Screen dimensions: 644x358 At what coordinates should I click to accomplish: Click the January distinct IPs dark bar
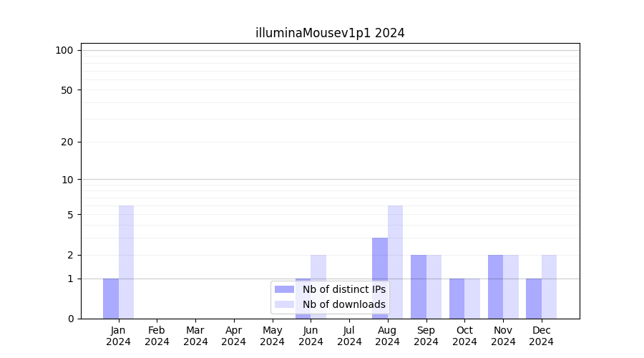[x=111, y=298]
